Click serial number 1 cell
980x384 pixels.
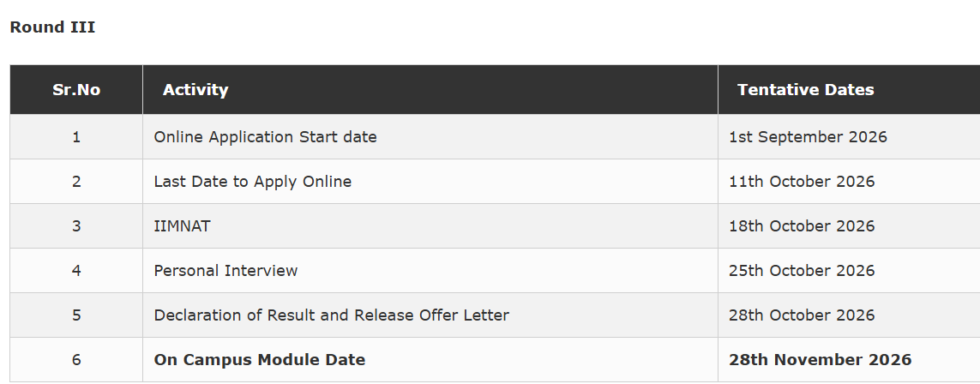tap(76, 137)
